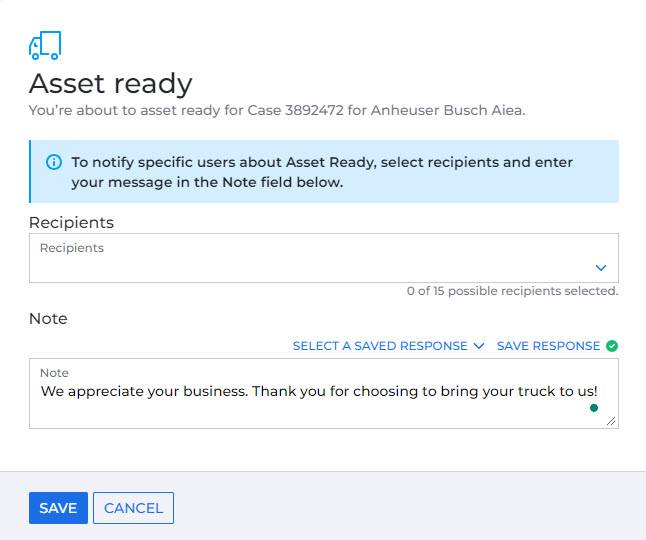Click the Asset ready heading
The width and height of the screenshot is (646, 540).
[x=111, y=84]
